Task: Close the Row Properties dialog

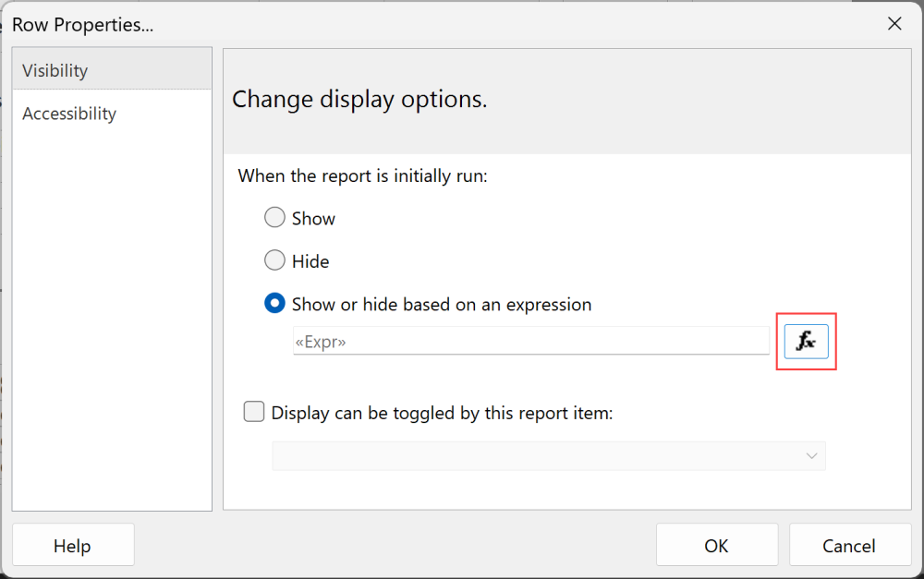Action: coord(894,24)
